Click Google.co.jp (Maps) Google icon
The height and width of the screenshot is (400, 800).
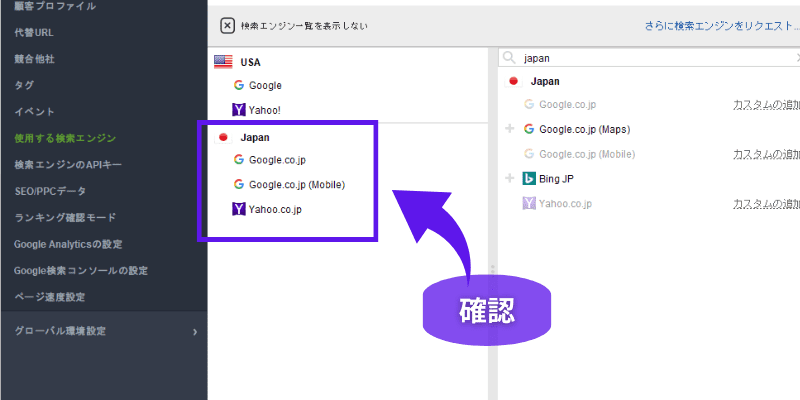coord(529,129)
